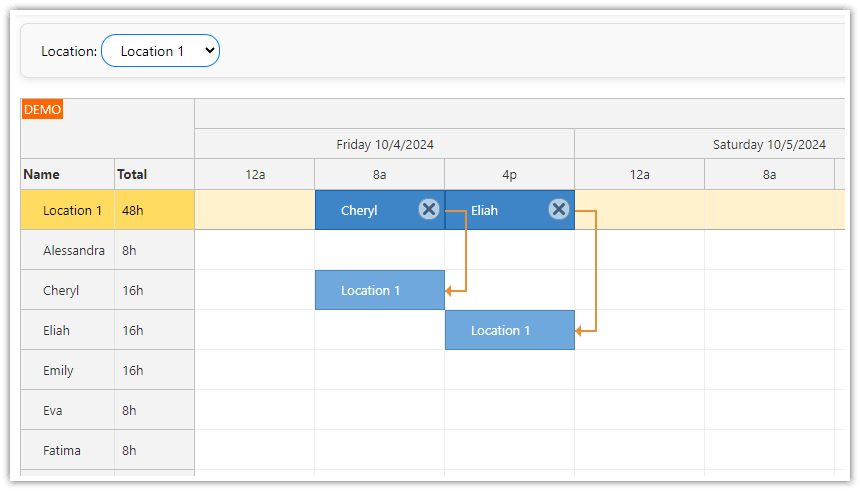Click Friday's 12a empty slot in Location 1 row
Screen dimensions: 860x491
pyautogui.click(x=254, y=210)
